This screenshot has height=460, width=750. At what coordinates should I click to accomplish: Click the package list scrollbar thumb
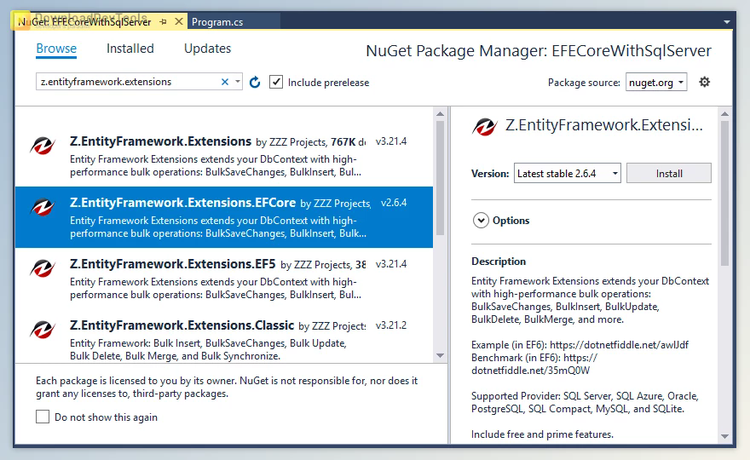tap(440, 178)
